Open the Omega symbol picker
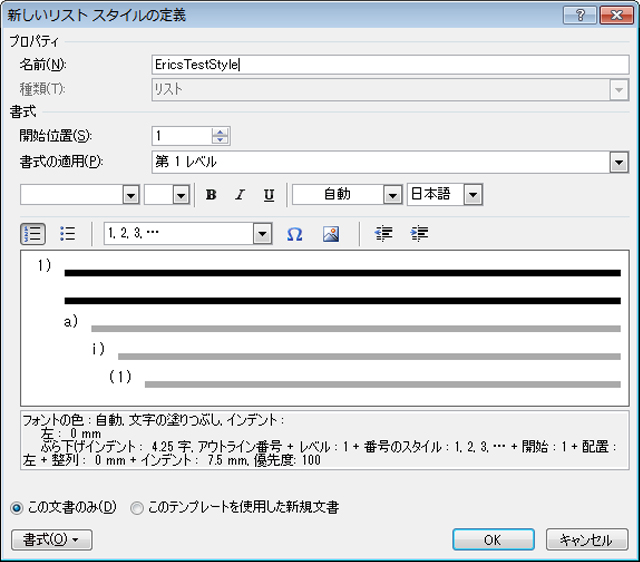The width and height of the screenshot is (640, 562). tap(294, 234)
